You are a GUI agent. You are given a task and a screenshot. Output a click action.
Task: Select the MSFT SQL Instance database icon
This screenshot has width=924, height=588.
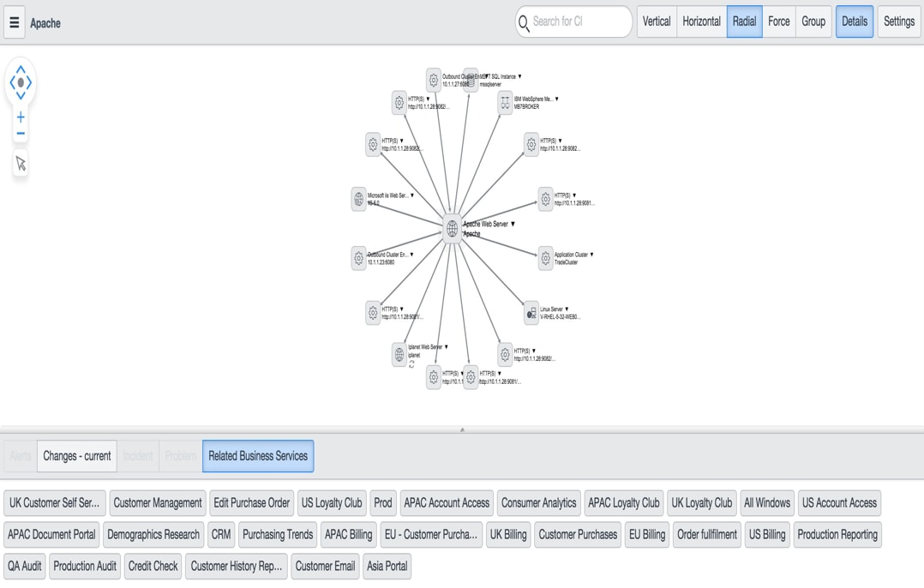click(471, 80)
